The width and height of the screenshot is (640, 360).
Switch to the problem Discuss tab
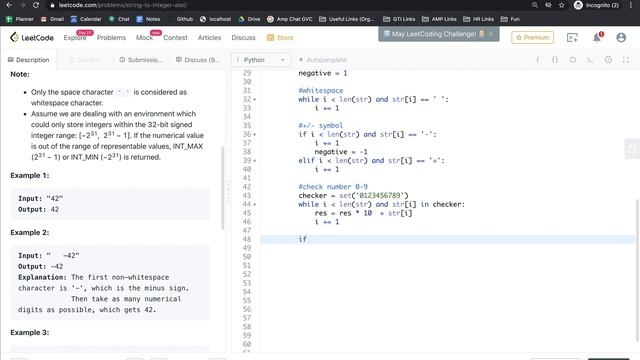click(x=198, y=60)
